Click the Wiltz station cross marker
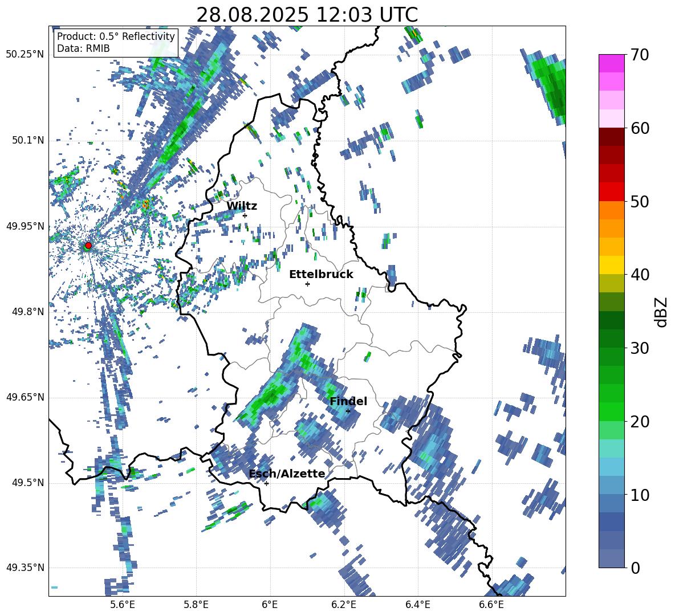This screenshot has width=675, height=616. click(245, 215)
